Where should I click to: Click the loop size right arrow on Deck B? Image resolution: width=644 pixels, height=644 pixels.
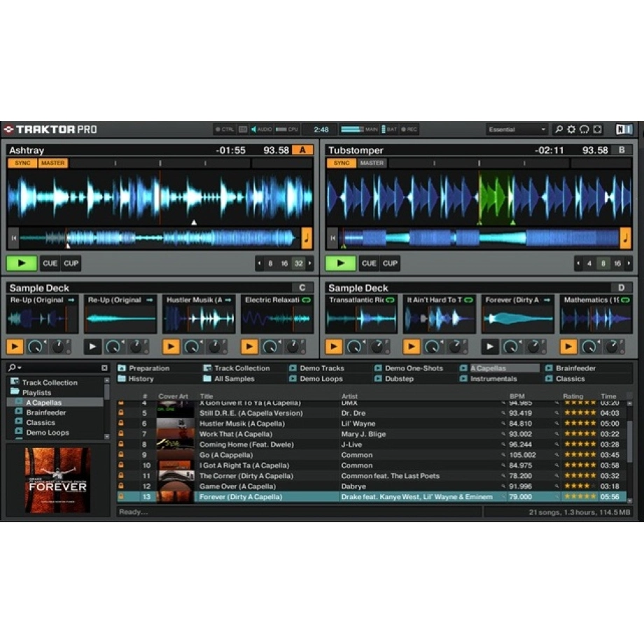pos(629,263)
